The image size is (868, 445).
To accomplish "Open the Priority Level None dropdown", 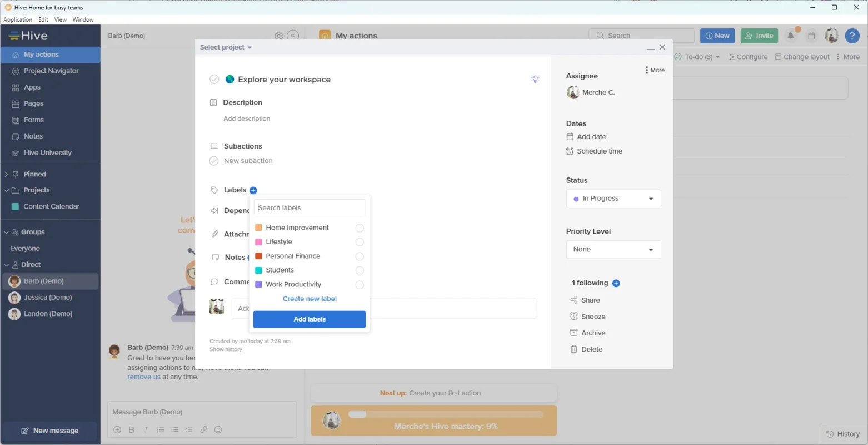I will point(613,250).
